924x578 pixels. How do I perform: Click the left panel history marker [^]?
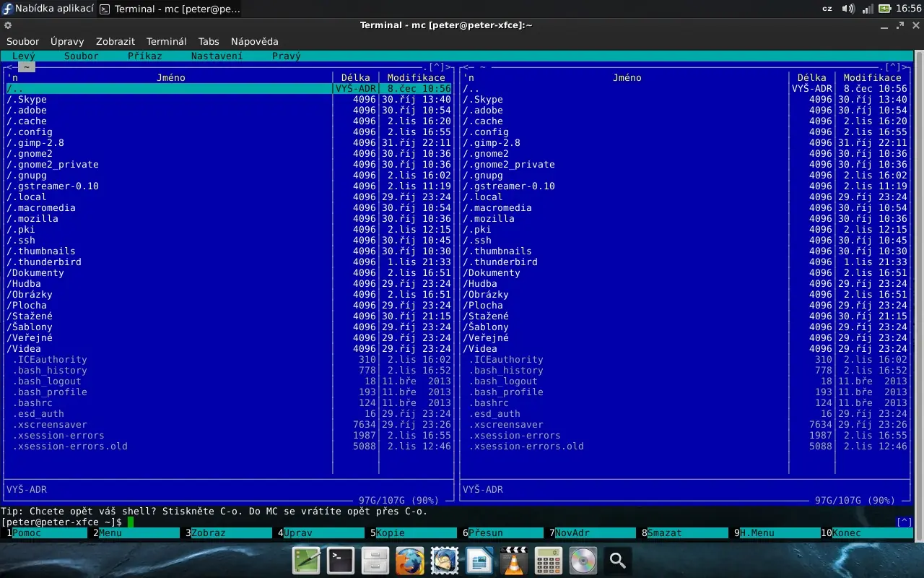437,66
